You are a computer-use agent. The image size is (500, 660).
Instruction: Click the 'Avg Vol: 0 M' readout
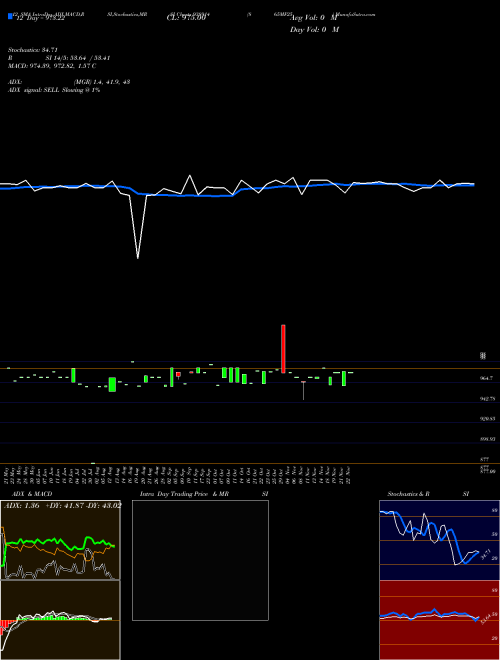pyautogui.click(x=314, y=19)
